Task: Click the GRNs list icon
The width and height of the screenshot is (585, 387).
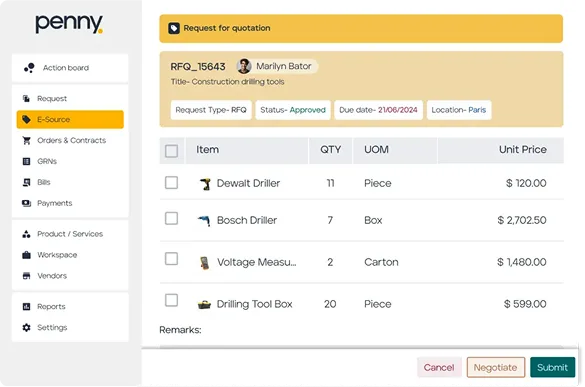Action: point(26,161)
